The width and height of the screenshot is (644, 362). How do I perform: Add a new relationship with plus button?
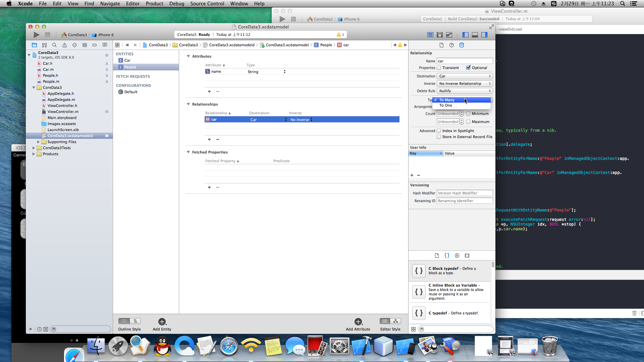(209, 139)
